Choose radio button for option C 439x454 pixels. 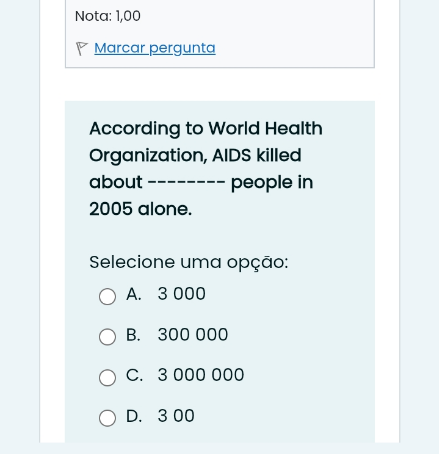107,377
